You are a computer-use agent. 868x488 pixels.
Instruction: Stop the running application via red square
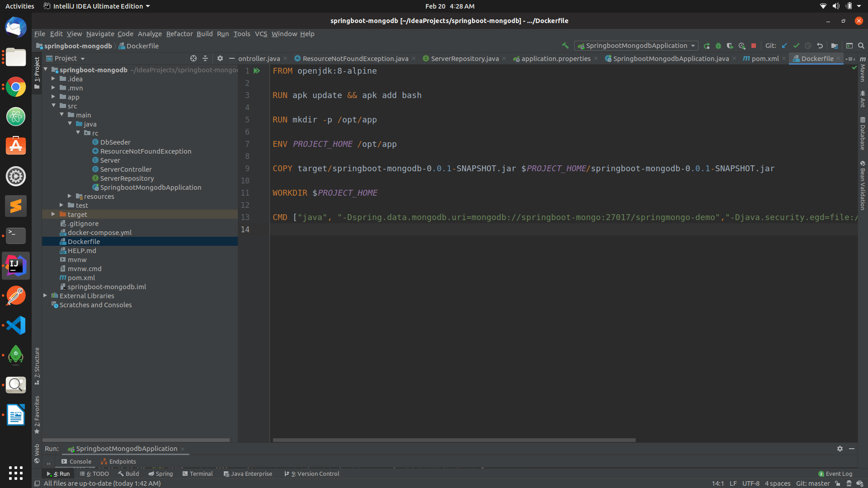click(754, 46)
